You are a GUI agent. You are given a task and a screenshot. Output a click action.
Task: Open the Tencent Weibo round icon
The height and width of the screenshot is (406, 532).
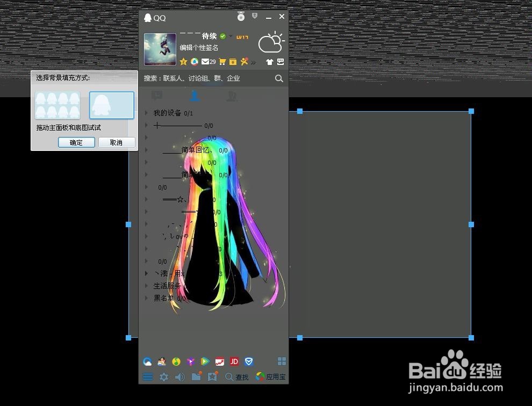(195, 62)
